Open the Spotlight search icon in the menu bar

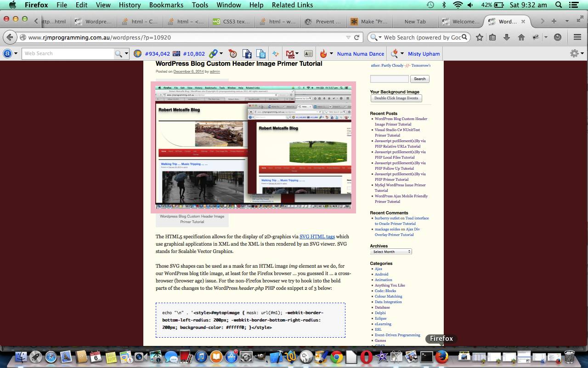tap(559, 5)
